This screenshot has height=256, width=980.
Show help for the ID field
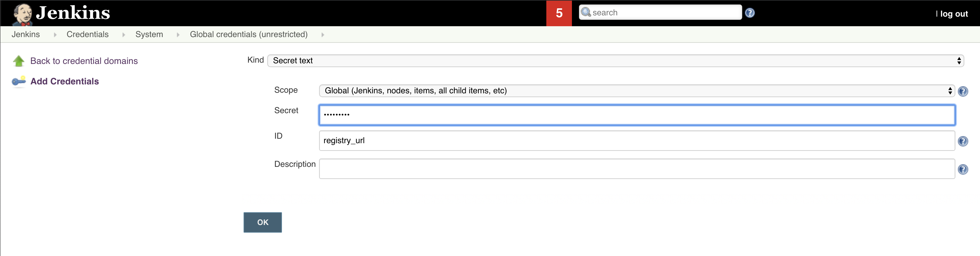pyautogui.click(x=962, y=141)
